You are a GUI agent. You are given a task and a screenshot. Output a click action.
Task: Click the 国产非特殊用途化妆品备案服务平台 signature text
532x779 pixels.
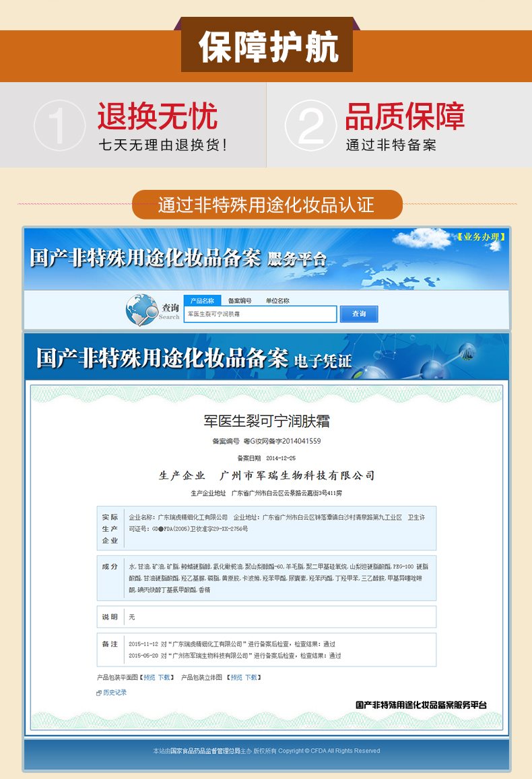click(x=422, y=705)
